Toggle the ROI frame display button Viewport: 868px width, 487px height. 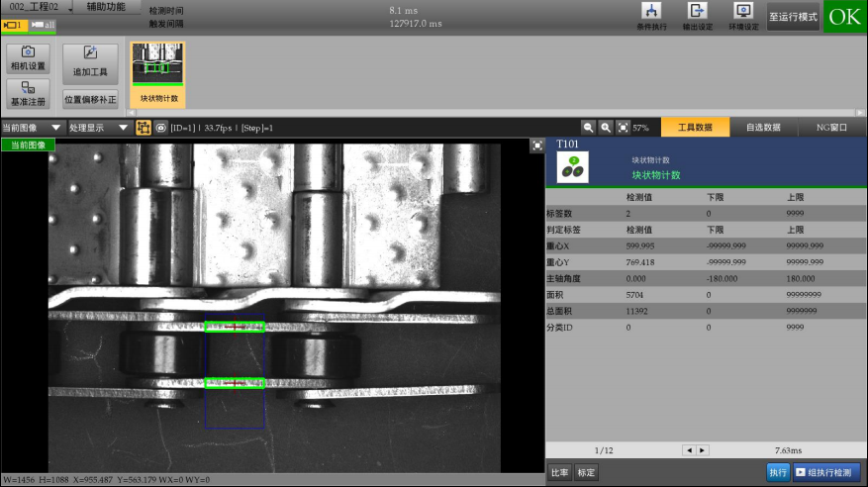pos(143,128)
